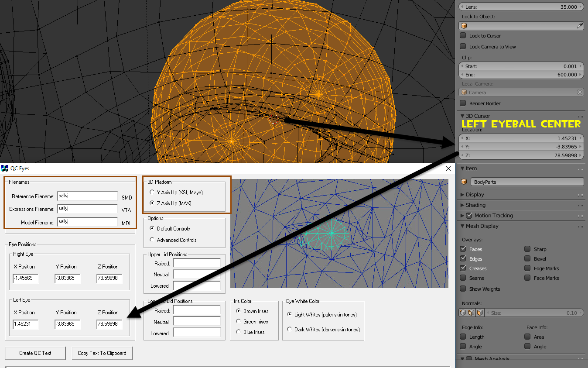Choose Blue Irises color
588x368 pixels.
point(238,332)
